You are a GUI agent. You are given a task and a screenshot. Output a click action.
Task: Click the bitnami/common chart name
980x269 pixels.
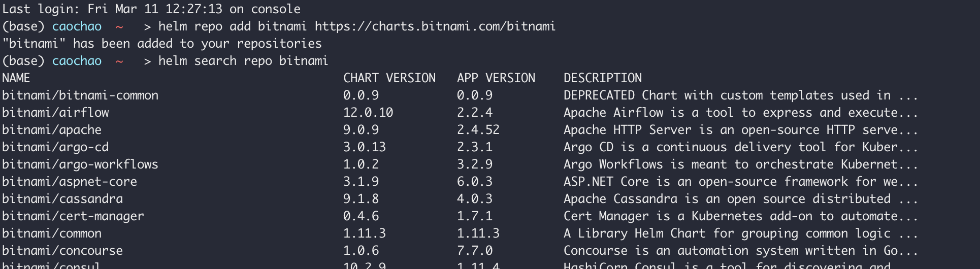[x=52, y=233]
